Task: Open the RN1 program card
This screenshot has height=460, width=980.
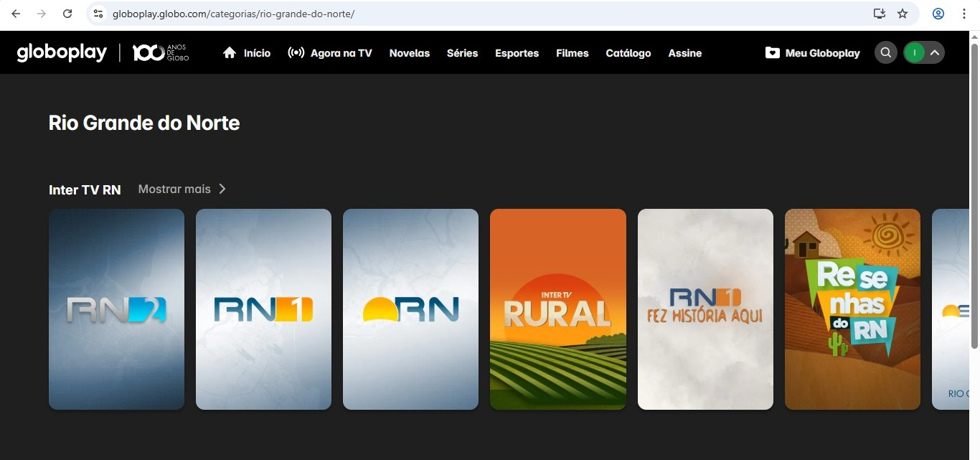Action: pyautogui.click(x=263, y=309)
